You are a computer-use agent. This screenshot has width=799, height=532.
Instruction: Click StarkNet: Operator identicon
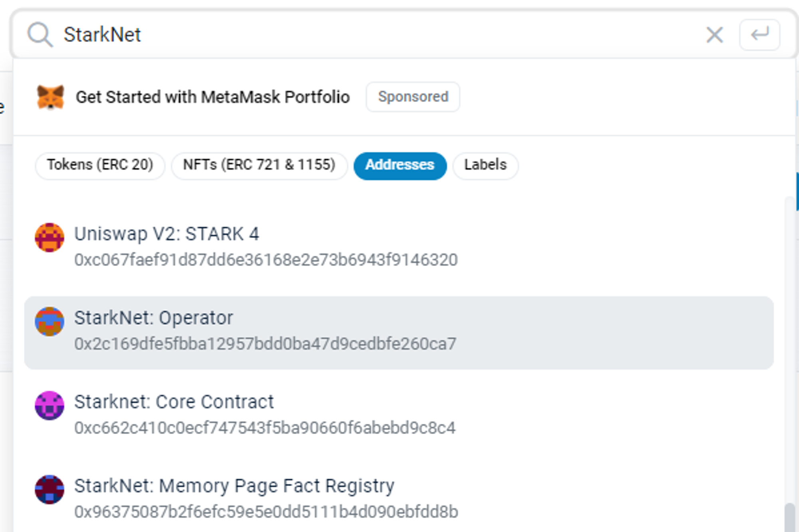click(50, 322)
